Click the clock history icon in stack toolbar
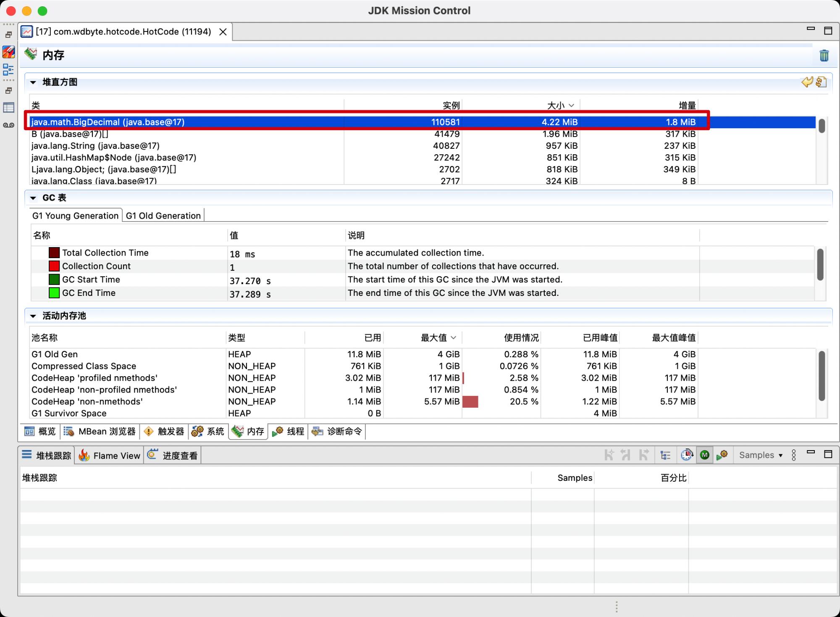The width and height of the screenshot is (840, 617). click(687, 455)
